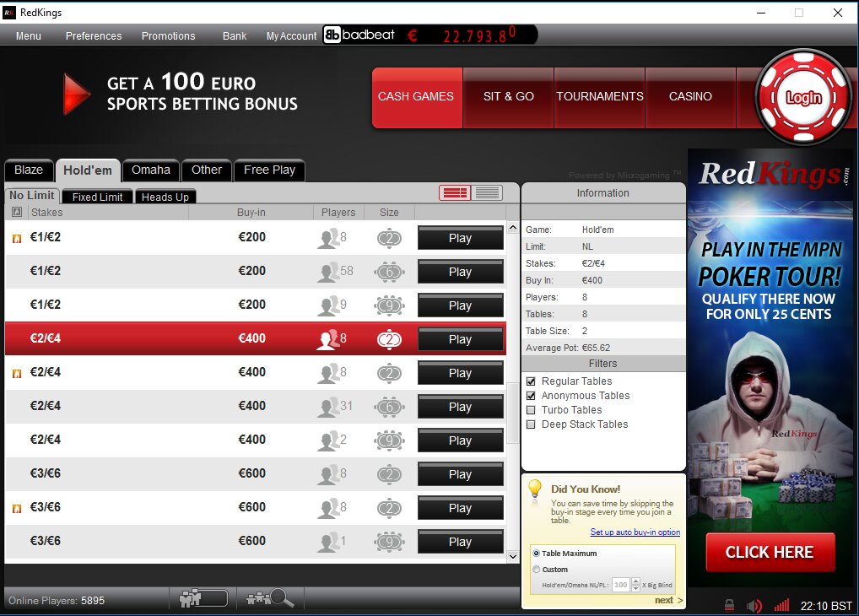859x616 pixels.
Task: Open the find player magnifier icon
Action: click(x=270, y=598)
